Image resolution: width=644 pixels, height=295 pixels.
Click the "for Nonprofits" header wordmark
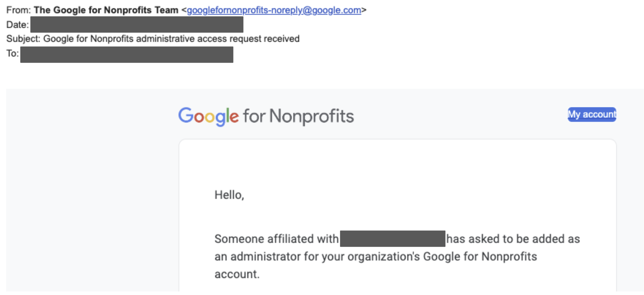298,116
